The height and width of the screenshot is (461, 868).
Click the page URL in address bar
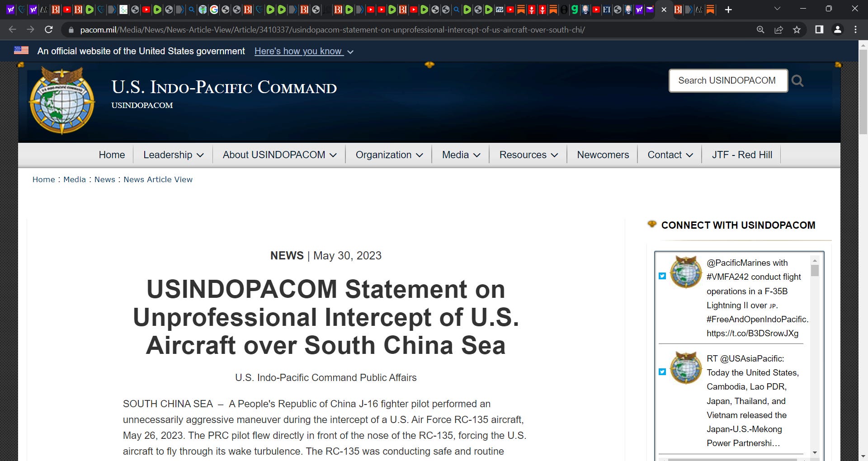332,30
